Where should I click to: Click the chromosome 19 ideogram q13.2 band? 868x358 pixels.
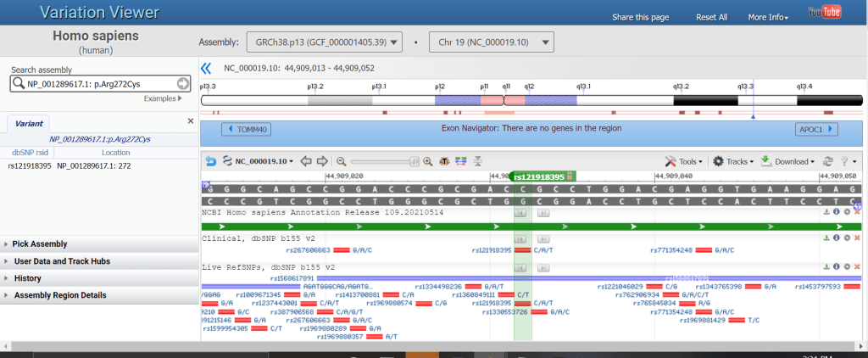pyautogui.click(x=705, y=100)
